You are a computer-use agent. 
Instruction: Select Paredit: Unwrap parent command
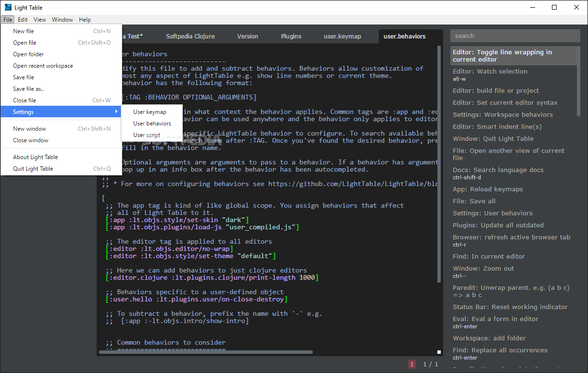pyautogui.click(x=514, y=291)
